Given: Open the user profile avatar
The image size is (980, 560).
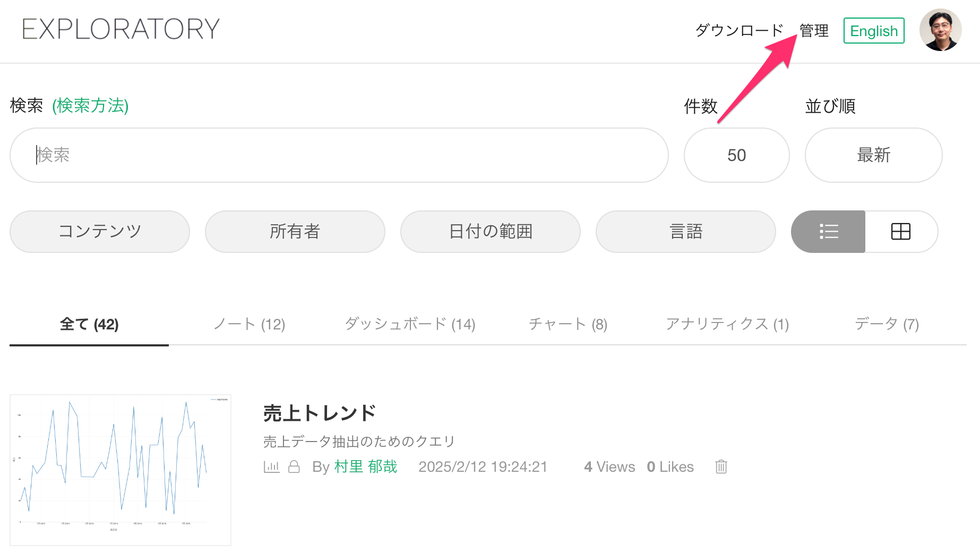Looking at the screenshot, I should pyautogui.click(x=940, y=30).
